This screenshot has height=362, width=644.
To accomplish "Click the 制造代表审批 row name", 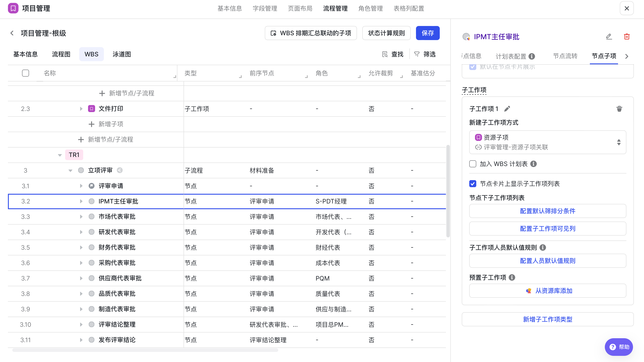I will [x=117, y=309].
